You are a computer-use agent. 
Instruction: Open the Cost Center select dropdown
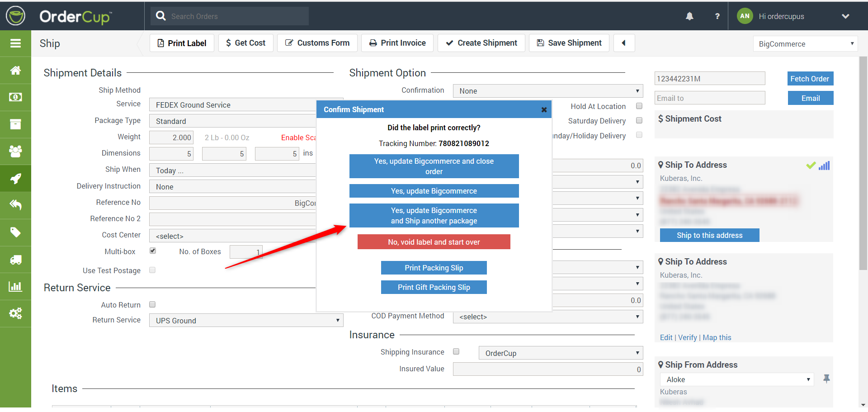[x=233, y=236]
